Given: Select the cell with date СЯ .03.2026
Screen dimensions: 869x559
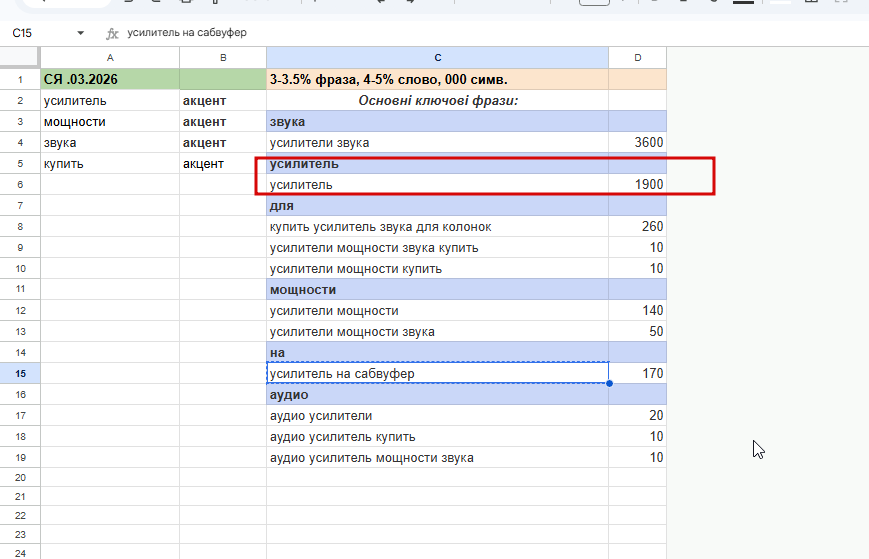Looking at the screenshot, I should (110, 79).
